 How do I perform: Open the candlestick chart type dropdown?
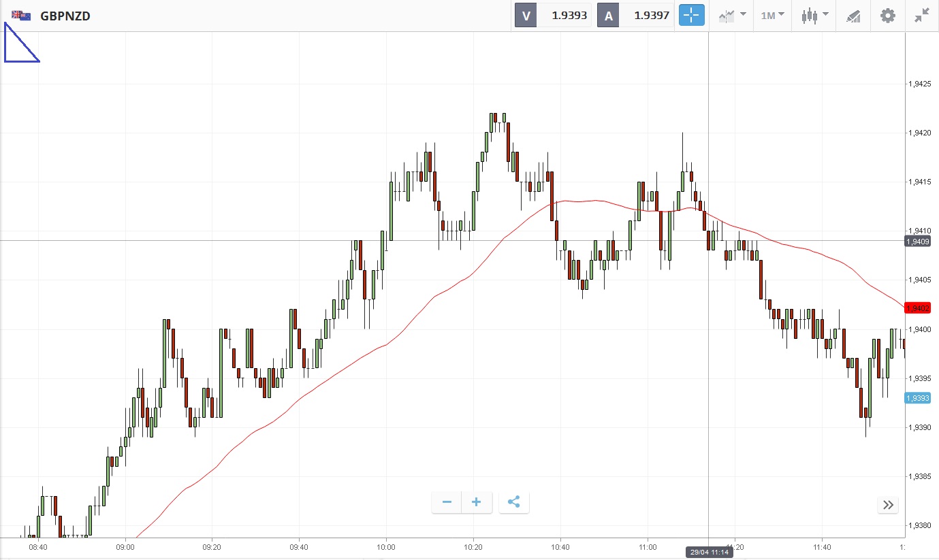815,15
